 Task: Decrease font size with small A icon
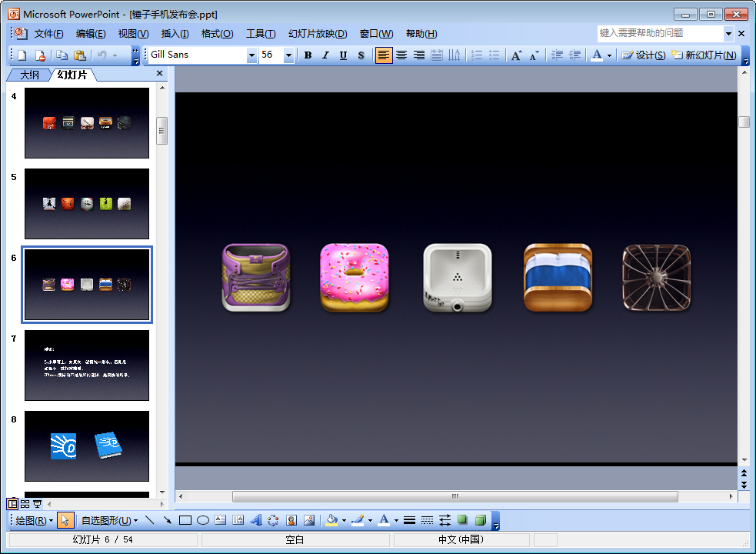tap(534, 55)
